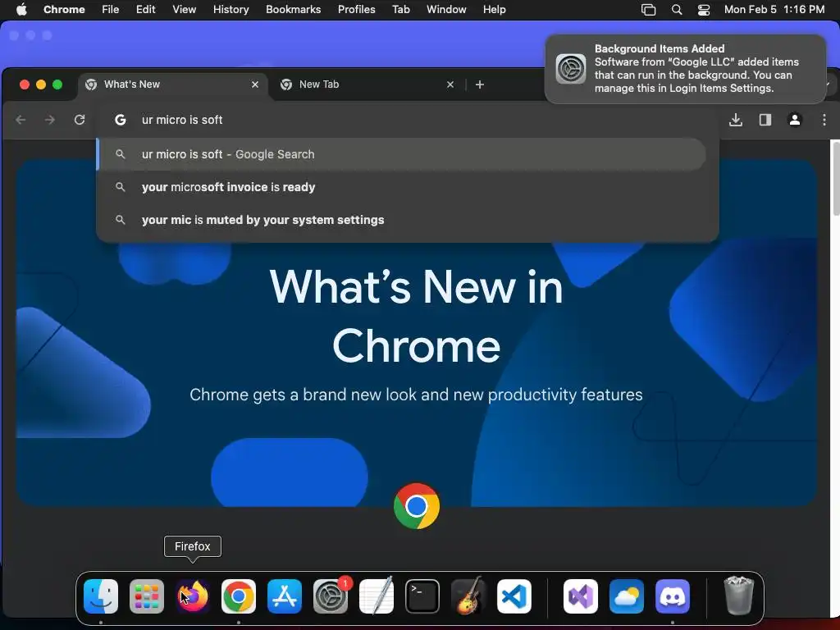This screenshot has height=630, width=840.
Task: Open the File menu
Action: pyautogui.click(x=111, y=10)
